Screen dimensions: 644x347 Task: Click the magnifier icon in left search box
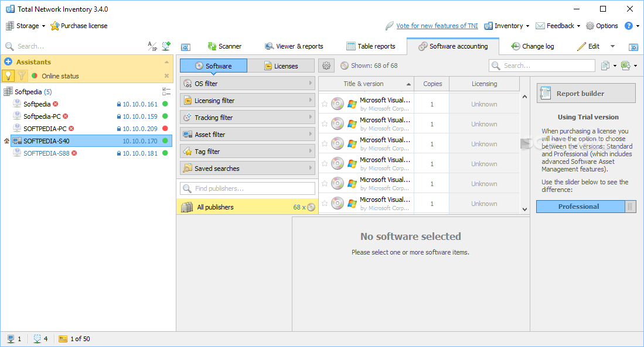coord(9,46)
